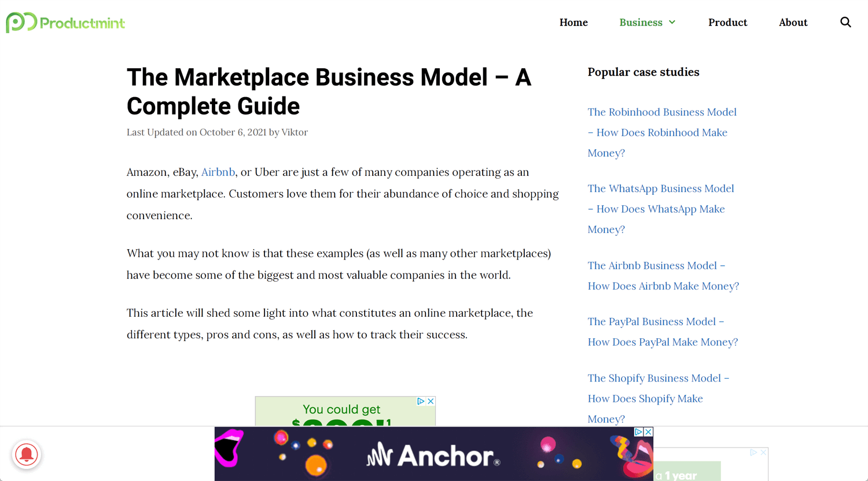The width and height of the screenshot is (868, 481).
Task: Click the 'Last Updated on October 6, 2021' line
Action: 217,132
